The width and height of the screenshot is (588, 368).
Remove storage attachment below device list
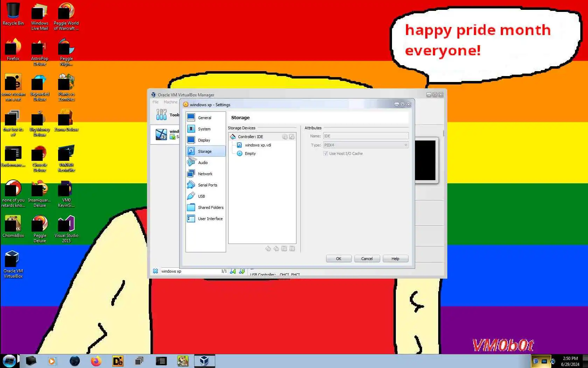[292, 248]
